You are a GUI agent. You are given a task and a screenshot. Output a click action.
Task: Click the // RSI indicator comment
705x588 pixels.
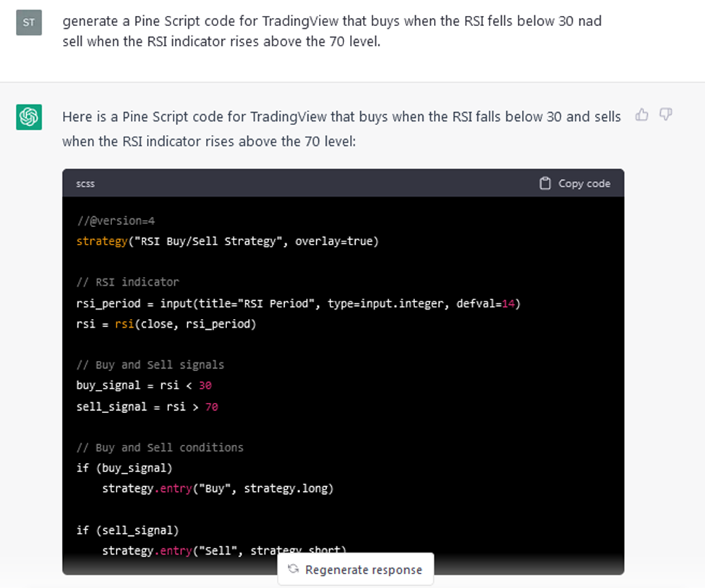tap(128, 282)
